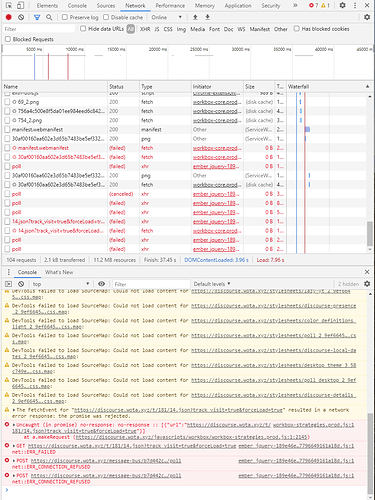This screenshot has height=500, width=375.
Task: Open makeRequest workbox-strategies source link
Action: [192, 437]
